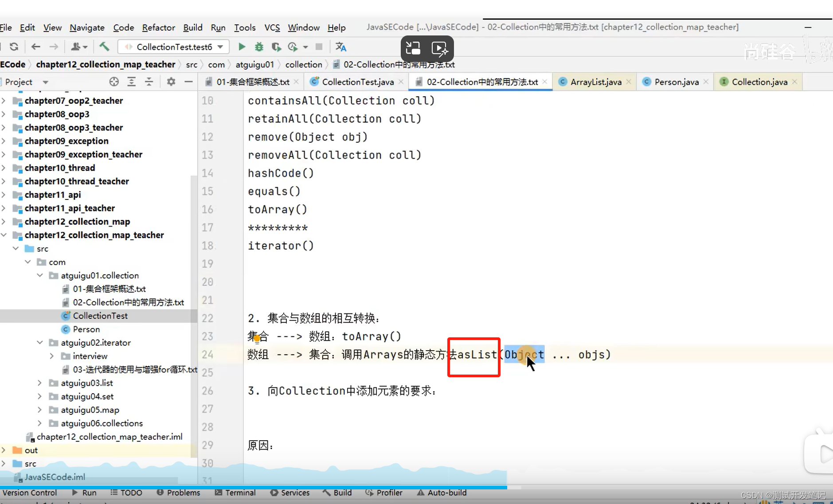Select 03-迭代器的使用与增强for循环.txt file
The height and width of the screenshot is (504, 833).
click(x=135, y=370)
